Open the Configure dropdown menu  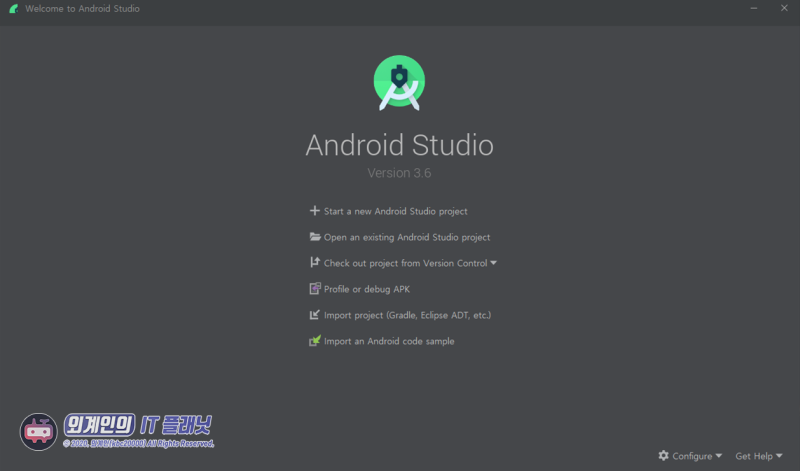pyautogui.click(x=690, y=456)
